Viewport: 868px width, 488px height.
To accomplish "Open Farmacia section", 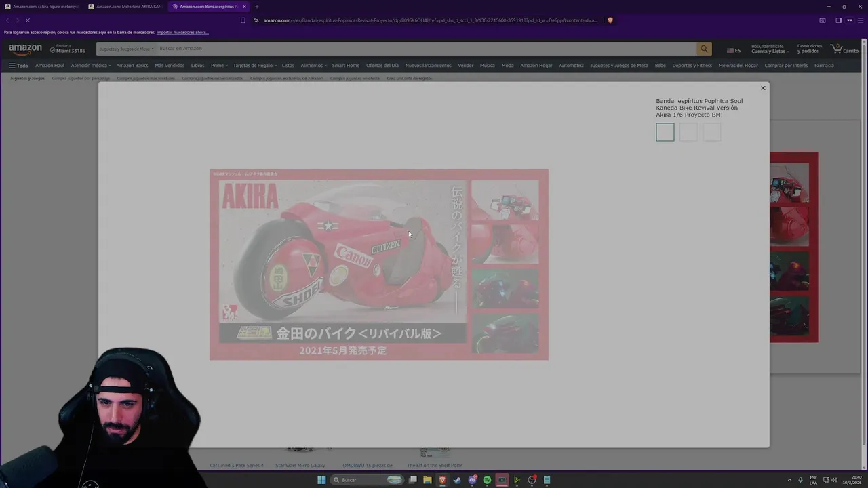I will tap(824, 66).
